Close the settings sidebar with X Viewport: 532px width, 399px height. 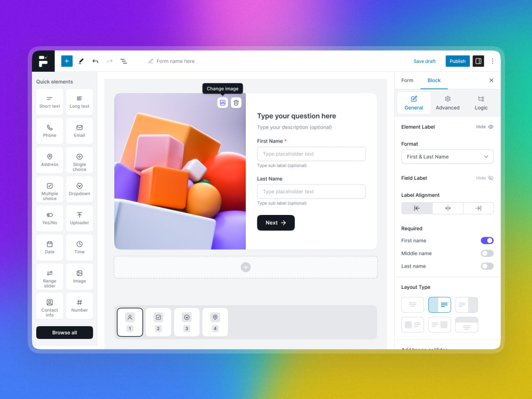click(491, 80)
